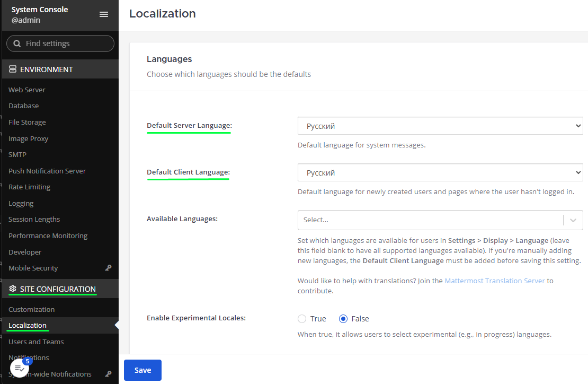Click the Enable Experimental Locales label
588x384 pixels.
click(196, 318)
